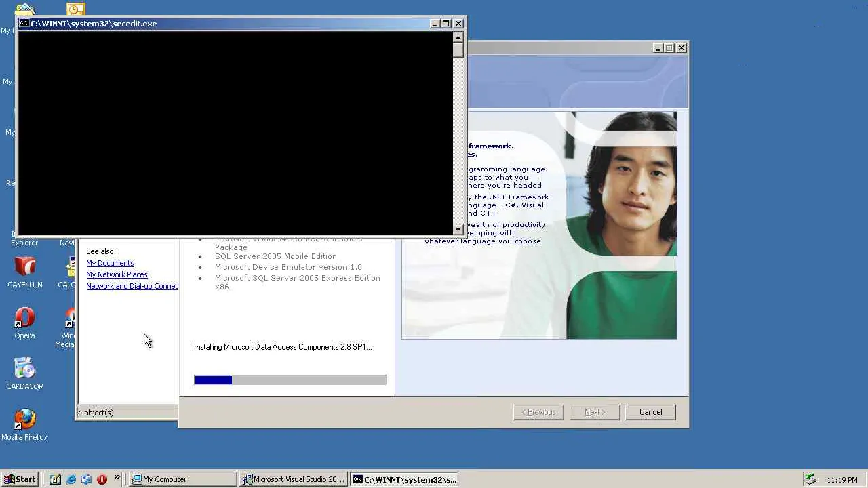This screenshot has height=488, width=868.
Task: Click 'SQL Server 2005 Mobile Edition' list entry
Action: point(275,256)
